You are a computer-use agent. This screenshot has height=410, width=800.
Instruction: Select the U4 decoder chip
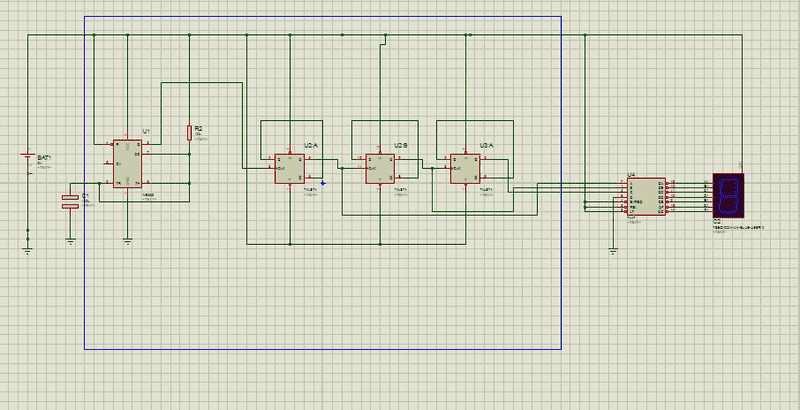point(645,196)
